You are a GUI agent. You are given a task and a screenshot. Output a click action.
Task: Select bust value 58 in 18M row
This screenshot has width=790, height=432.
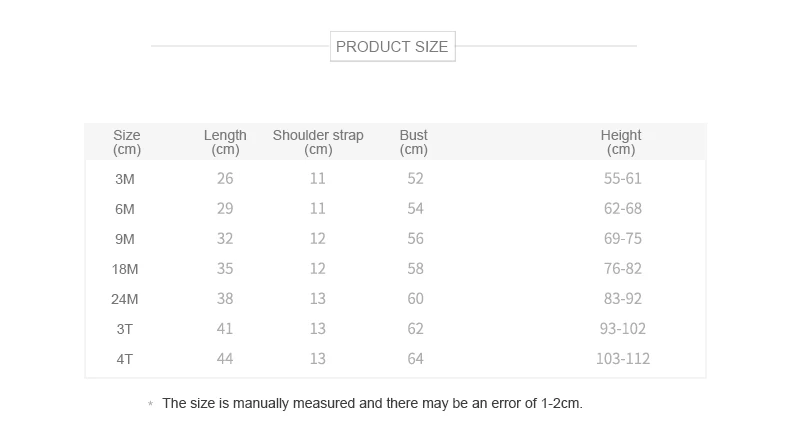click(x=415, y=269)
